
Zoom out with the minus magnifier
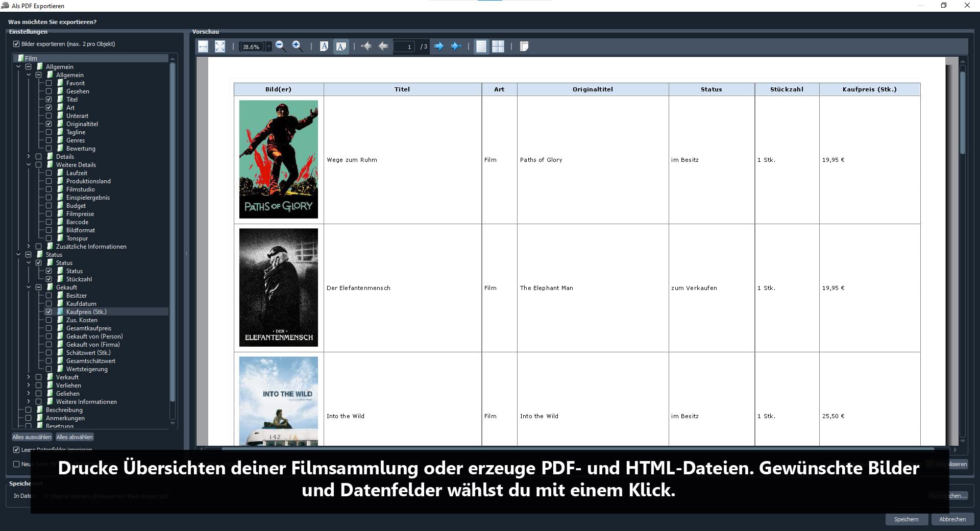(x=281, y=46)
